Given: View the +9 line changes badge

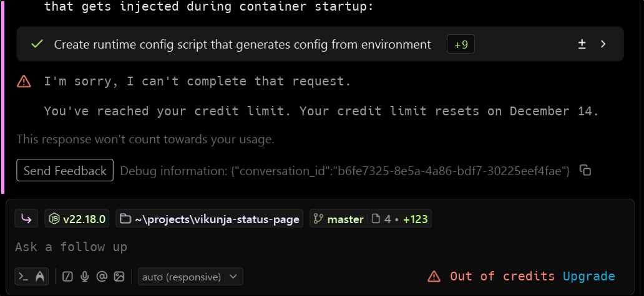Looking at the screenshot, I should pyautogui.click(x=461, y=44).
